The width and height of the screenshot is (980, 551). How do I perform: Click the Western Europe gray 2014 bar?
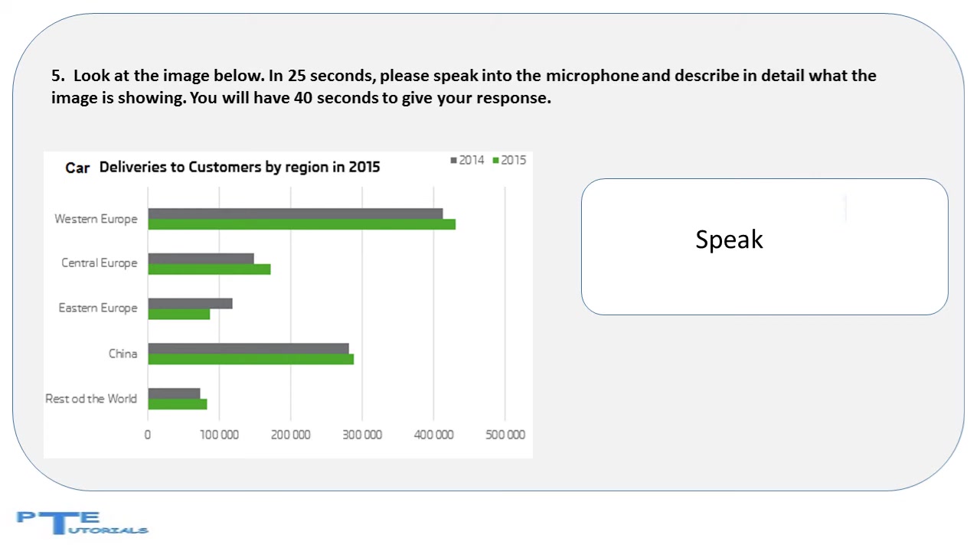pos(296,214)
